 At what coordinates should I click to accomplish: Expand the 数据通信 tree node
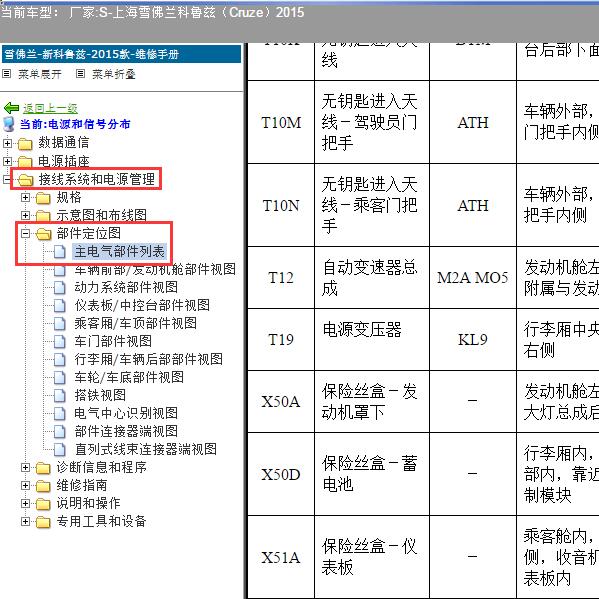click(x=7, y=143)
